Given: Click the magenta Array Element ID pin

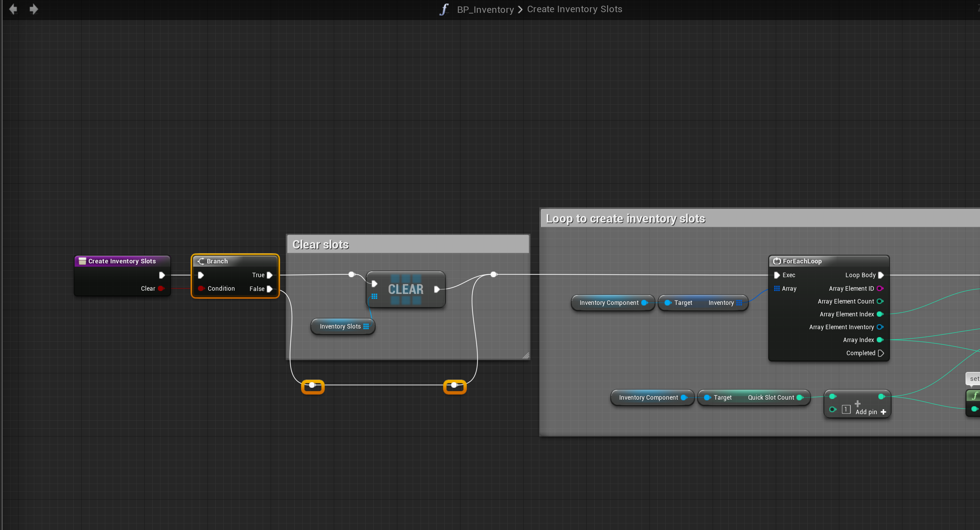Looking at the screenshot, I should pyautogui.click(x=880, y=289).
